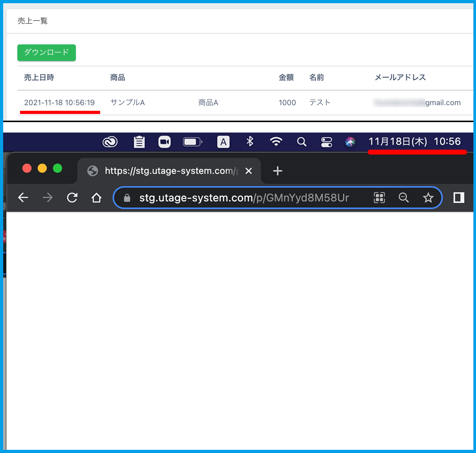476x453 pixels.
Task: Open Spotlight search magnifier icon
Action: (x=302, y=142)
